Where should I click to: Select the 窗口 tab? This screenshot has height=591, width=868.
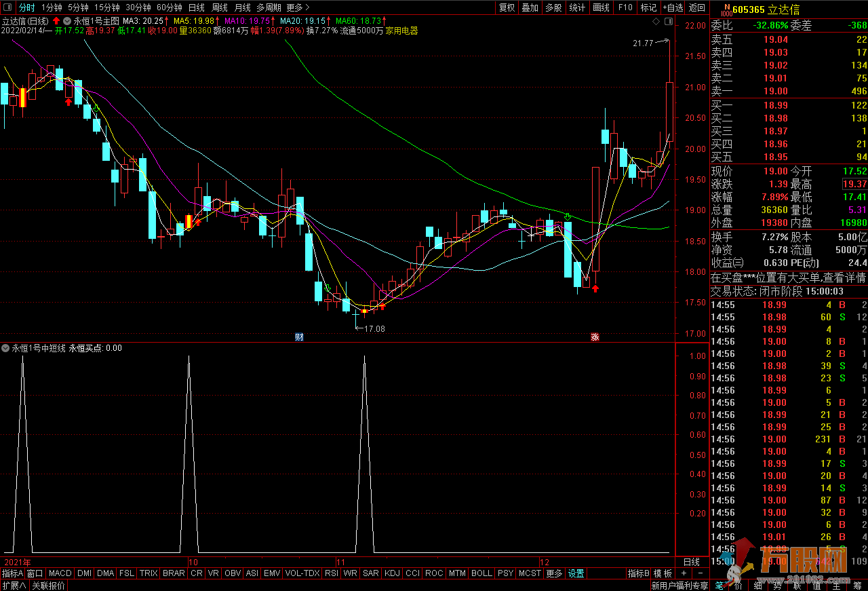[35, 573]
